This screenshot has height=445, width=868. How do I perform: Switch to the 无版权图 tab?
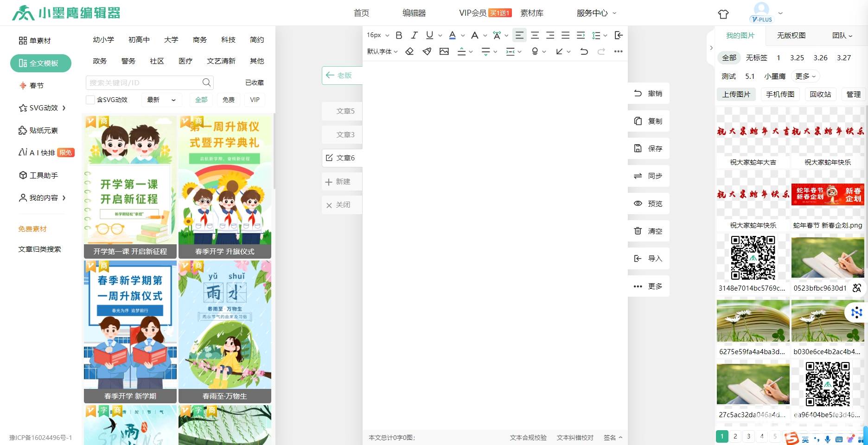pyautogui.click(x=791, y=36)
